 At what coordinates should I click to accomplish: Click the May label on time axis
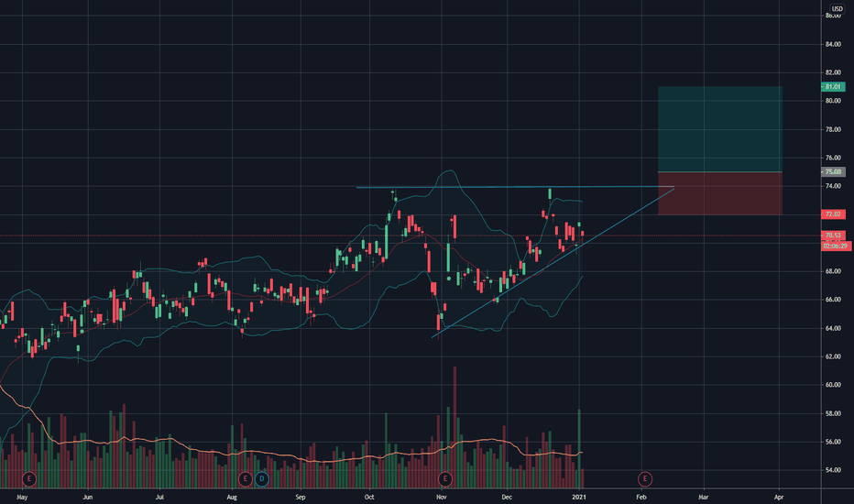(x=22, y=497)
